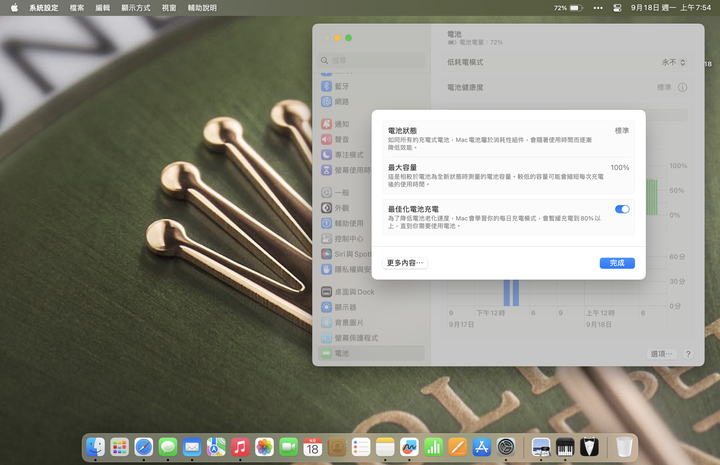This screenshot has width=720, height=465.
Task: Open Photos from the Dock
Action: 264,447
